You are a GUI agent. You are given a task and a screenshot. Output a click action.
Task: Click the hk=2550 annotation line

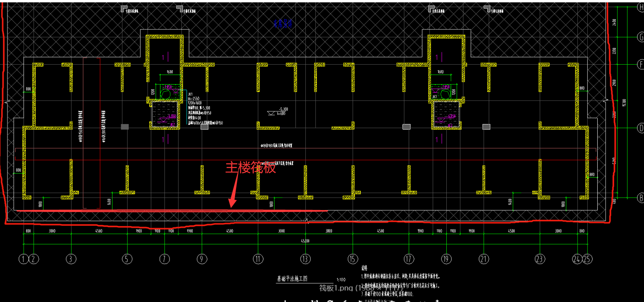click(x=194, y=99)
